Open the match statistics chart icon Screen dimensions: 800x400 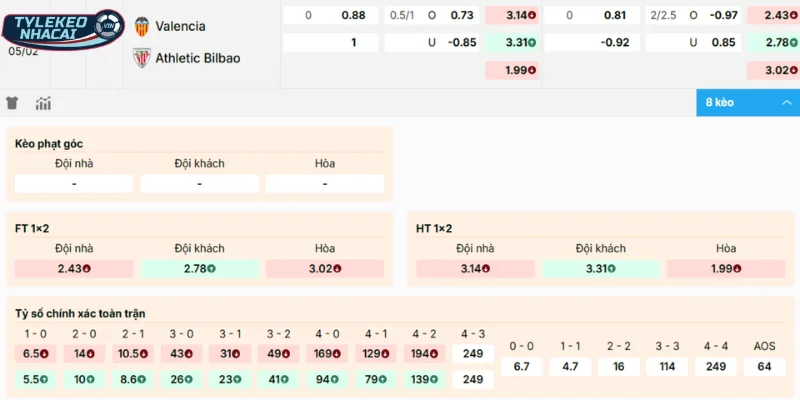point(43,103)
